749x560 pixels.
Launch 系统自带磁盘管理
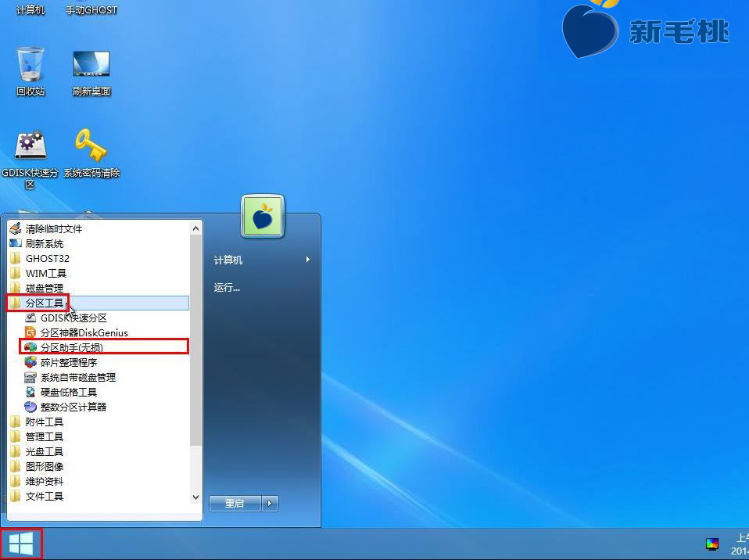click(105, 377)
